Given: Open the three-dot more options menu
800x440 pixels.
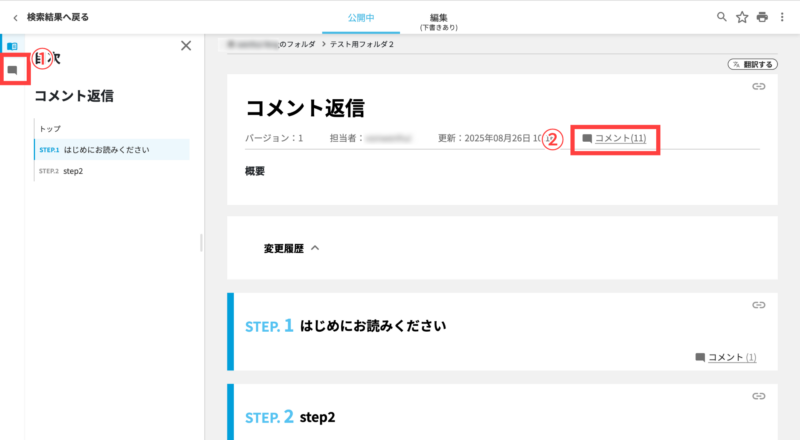Looking at the screenshot, I should click(x=782, y=17).
